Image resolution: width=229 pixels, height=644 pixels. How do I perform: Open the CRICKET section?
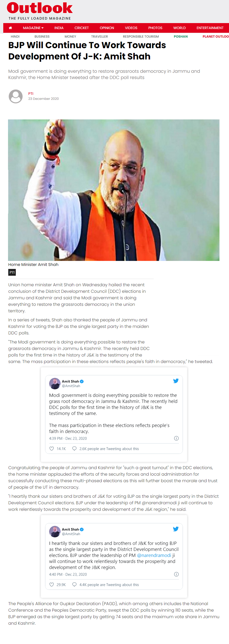click(82, 28)
